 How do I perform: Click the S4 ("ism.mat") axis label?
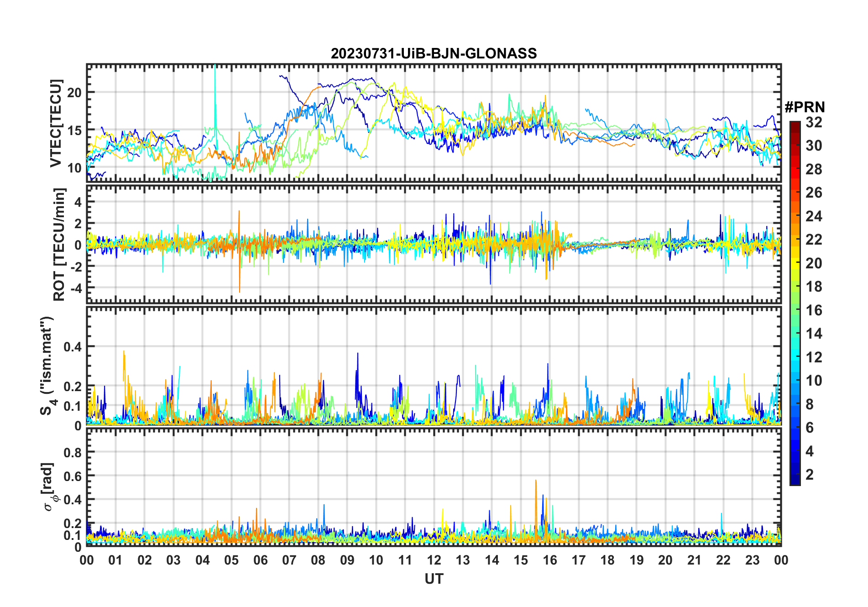tap(47, 366)
